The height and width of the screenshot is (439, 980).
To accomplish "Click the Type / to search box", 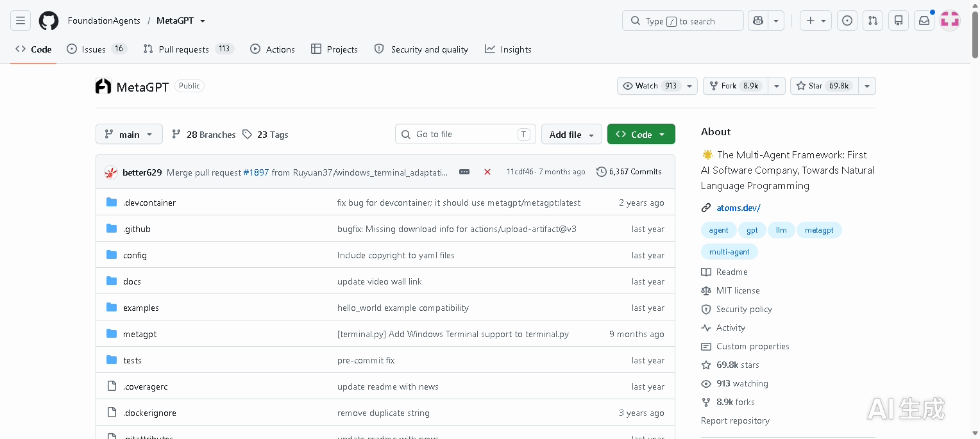I will (x=682, y=21).
